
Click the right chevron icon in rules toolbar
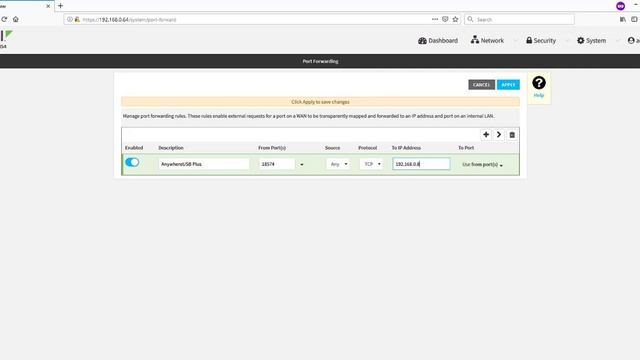[499, 135]
